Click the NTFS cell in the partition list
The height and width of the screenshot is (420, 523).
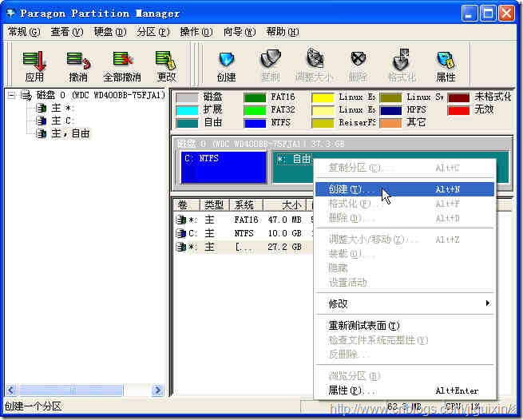(x=244, y=233)
